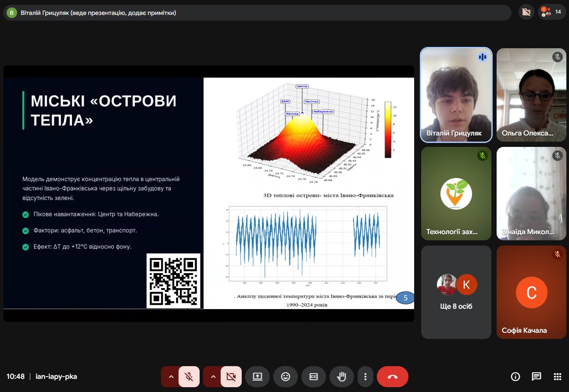Click the slide title МІСЬКІ «ОСТРОВИ ТЕПЛА»
The height and width of the screenshot is (392, 569).
104,110
